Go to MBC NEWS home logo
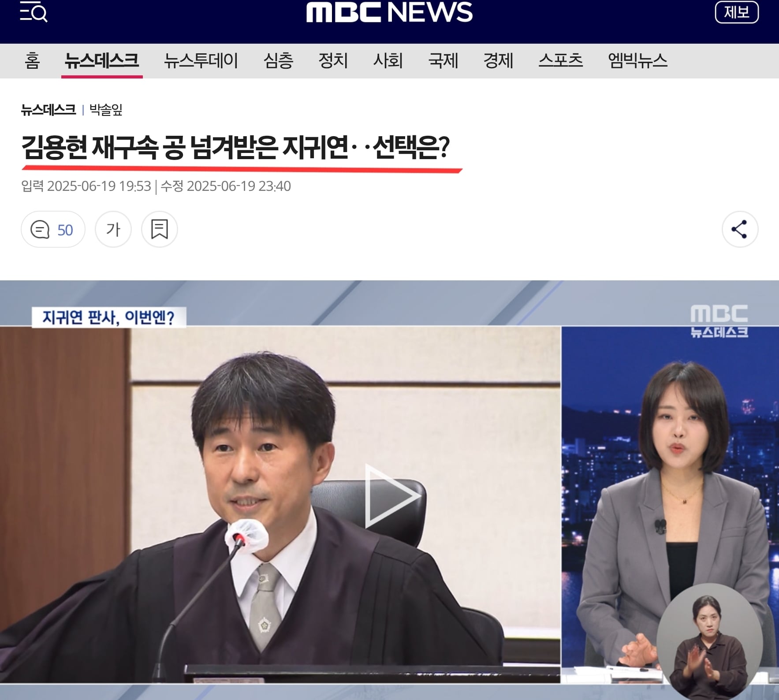This screenshot has width=779, height=700. [x=389, y=12]
